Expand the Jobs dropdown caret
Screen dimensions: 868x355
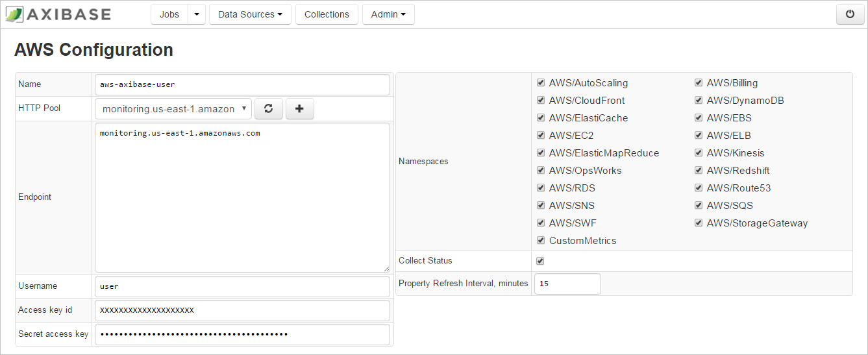coord(197,14)
